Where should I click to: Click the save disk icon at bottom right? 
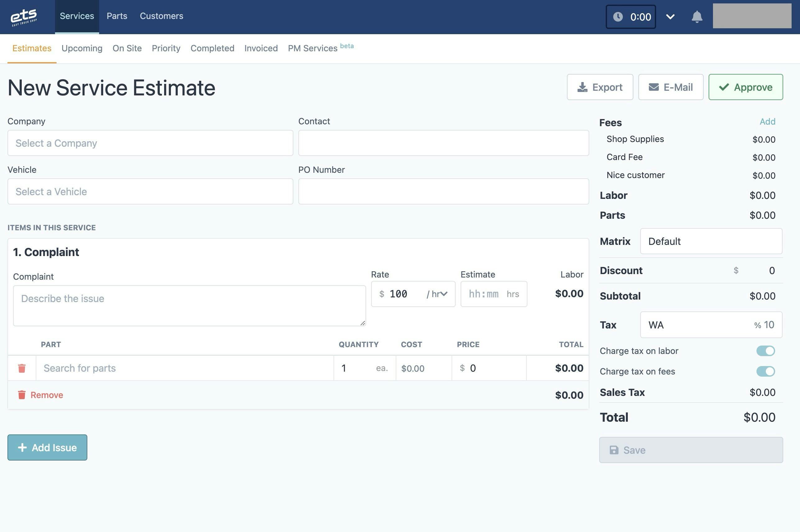click(x=614, y=450)
